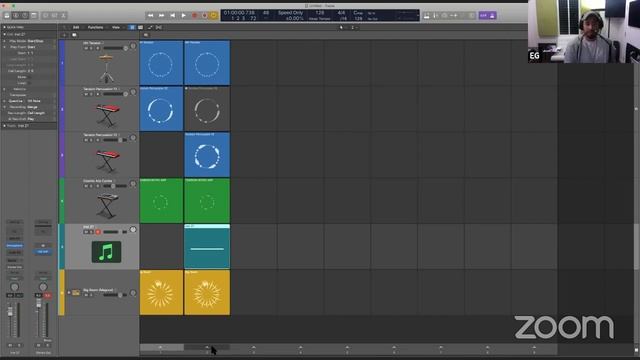
Task: Toggle record enable on the Inst 27 track
Action: click(x=98, y=232)
